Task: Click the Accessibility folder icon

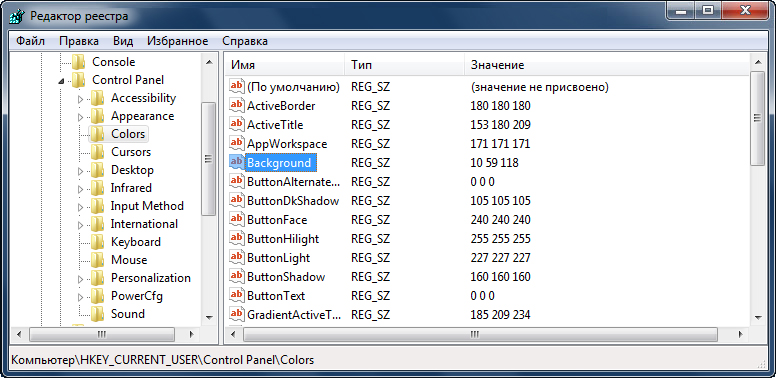Action: [x=97, y=98]
